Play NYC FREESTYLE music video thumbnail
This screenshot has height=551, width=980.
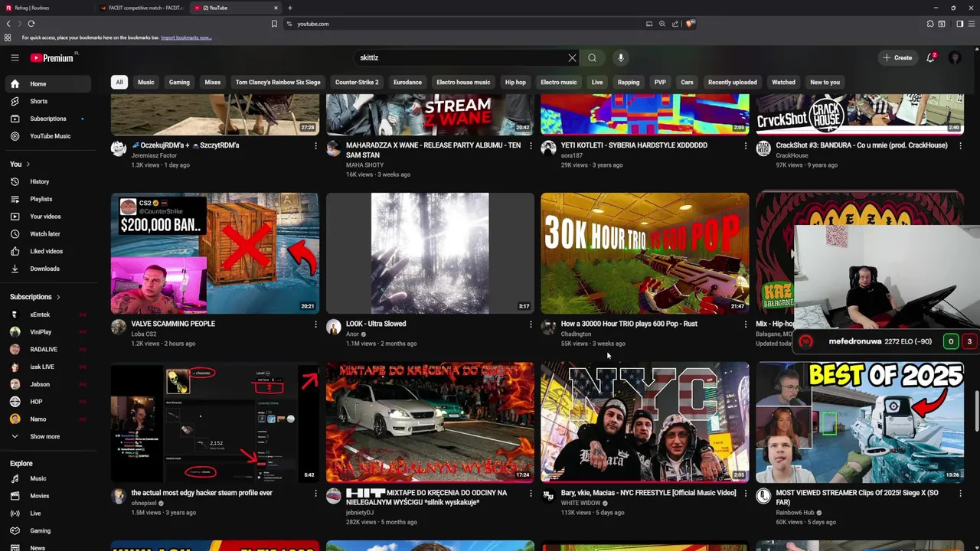point(645,422)
